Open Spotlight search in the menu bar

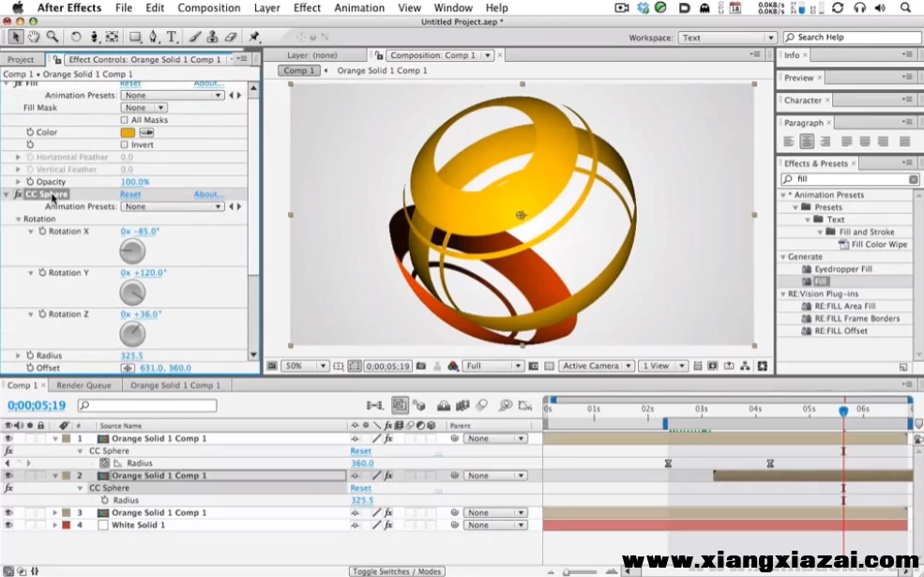coord(906,8)
